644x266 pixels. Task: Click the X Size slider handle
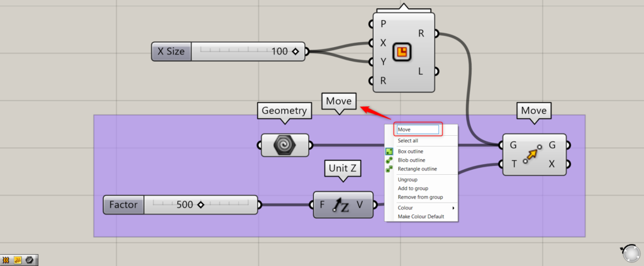[295, 52]
